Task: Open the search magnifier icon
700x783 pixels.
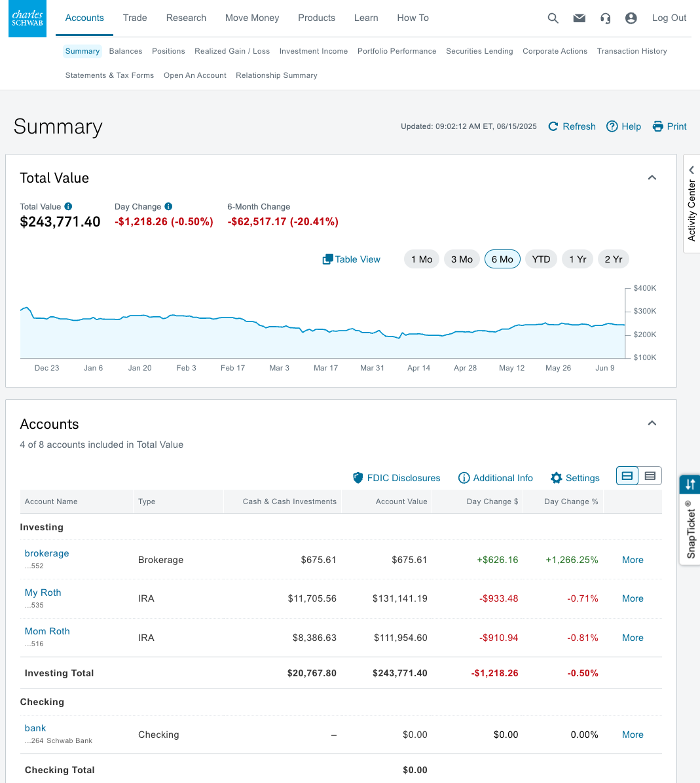Action: tap(553, 18)
